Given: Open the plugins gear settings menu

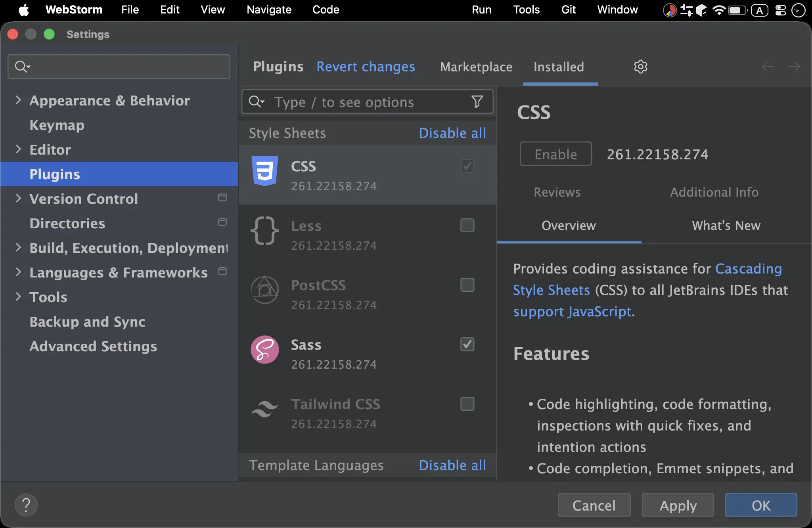Looking at the screenshot, I should click(x=640, y=67).
